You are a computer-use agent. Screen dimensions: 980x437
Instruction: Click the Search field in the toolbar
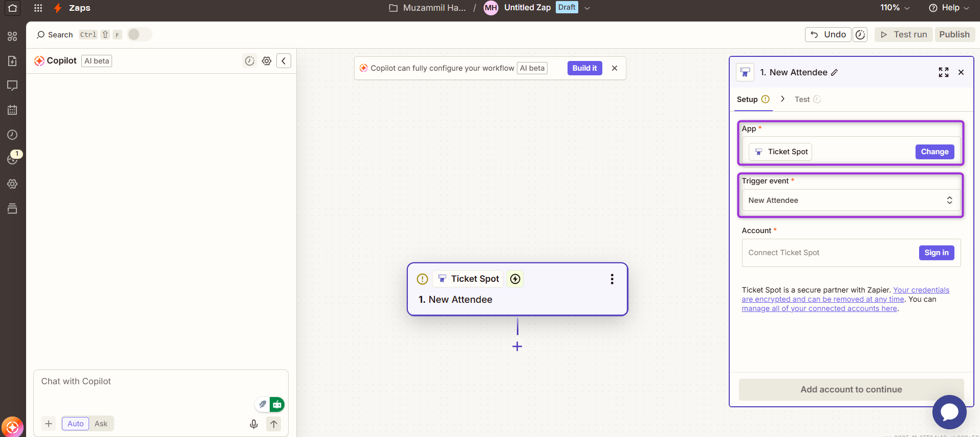55,35
